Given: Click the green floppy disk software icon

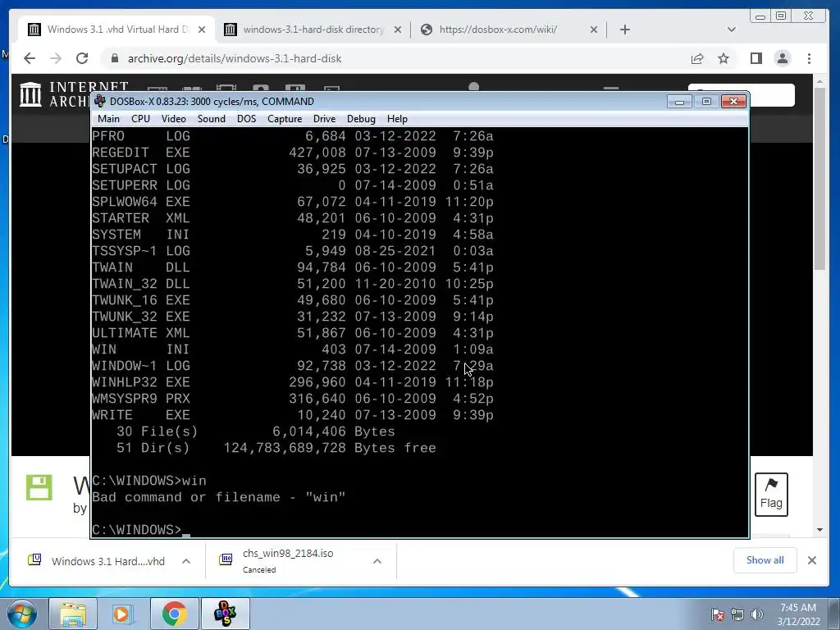Looking at the screenshot, I should click(39, 487).
